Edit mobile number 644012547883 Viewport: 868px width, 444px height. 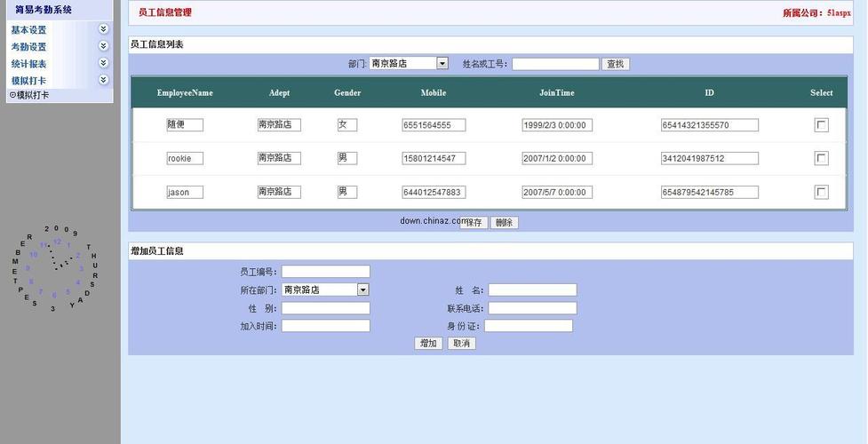pyautogui.click(x=434, y=192)
